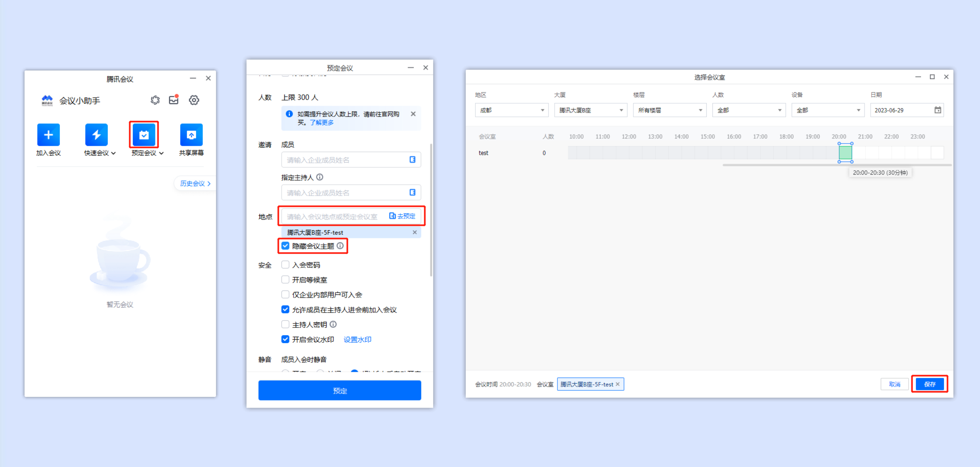Enable the 主持人密钥 checkbox
The width and height of the screenshot is (980, 467).
coord(285,324)
